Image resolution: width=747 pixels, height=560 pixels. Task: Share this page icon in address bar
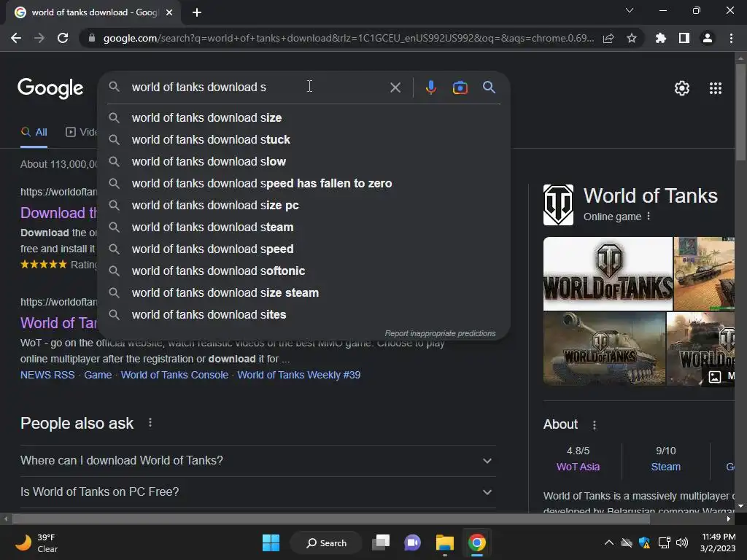(x=608, y=38)
